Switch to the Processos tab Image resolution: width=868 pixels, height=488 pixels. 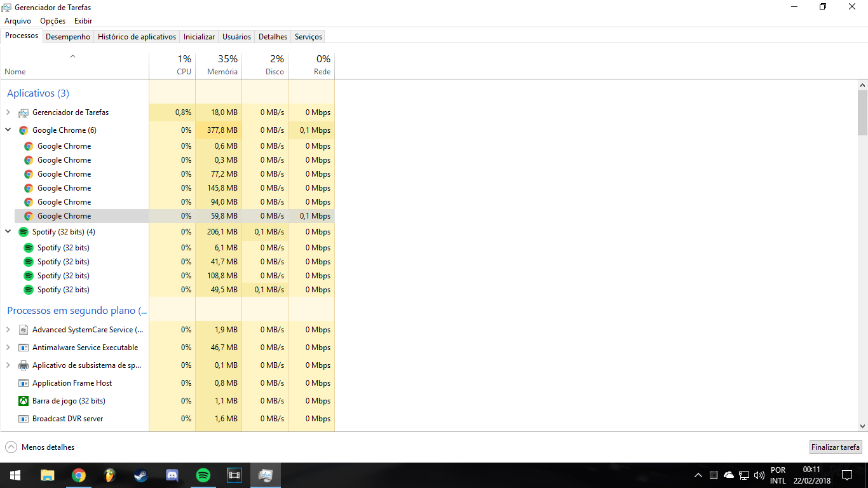22,36
